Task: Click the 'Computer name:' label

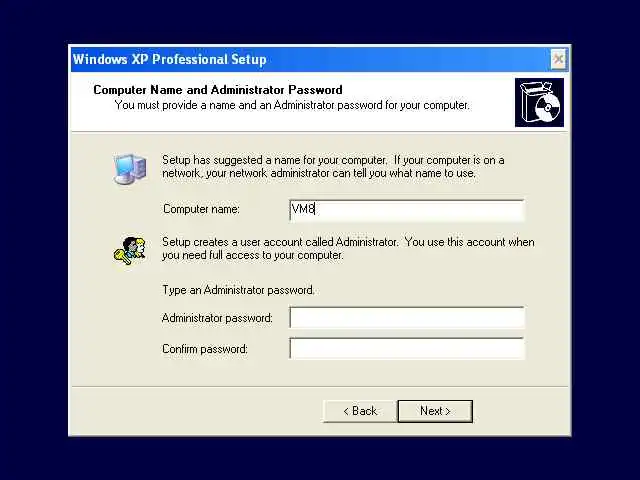Action: [201, 209]
